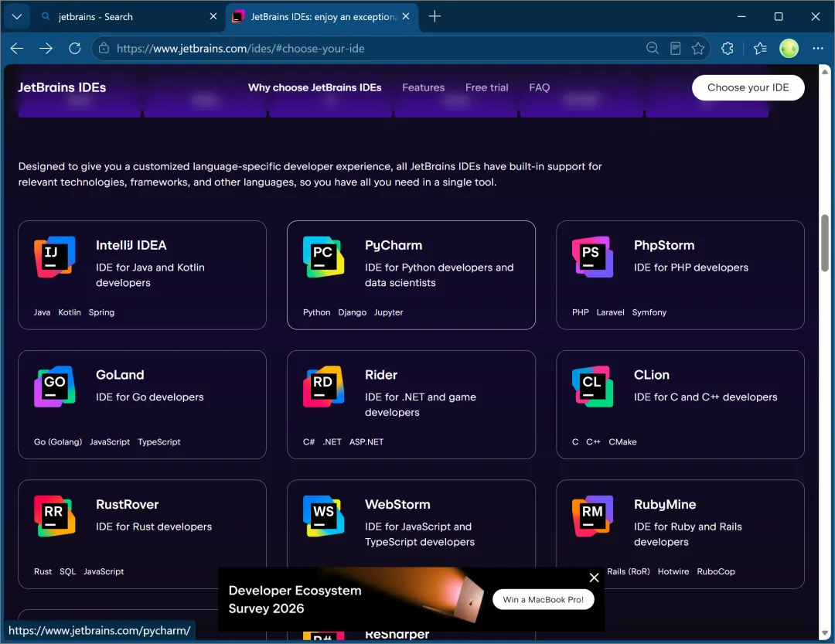Screen dimensions: 835x644
Task: Open the WebStorm title link
Action: point(397,504)
